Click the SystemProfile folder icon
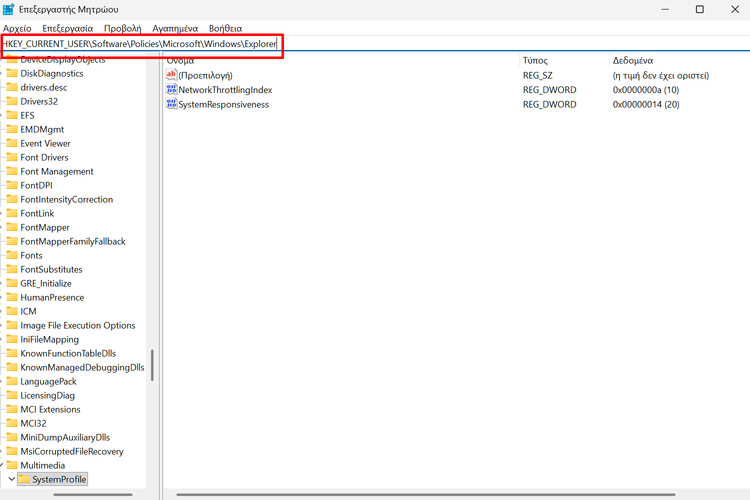Screen dimensions: 750x500 click(24, 480)
